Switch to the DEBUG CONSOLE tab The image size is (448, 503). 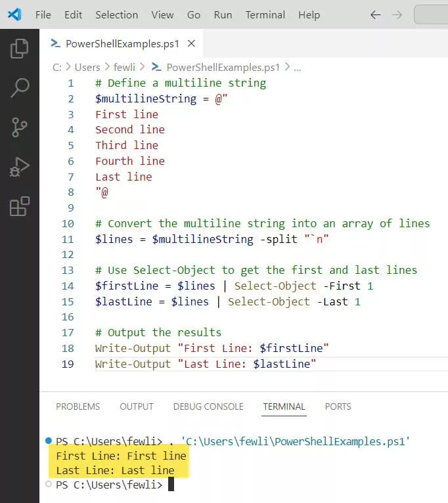[x=208, y=406]
